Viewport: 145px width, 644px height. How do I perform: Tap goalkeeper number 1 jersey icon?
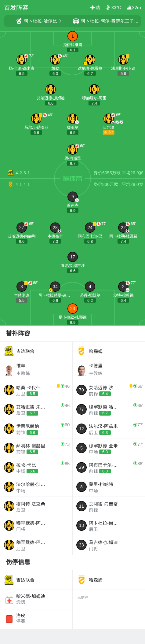72,36
